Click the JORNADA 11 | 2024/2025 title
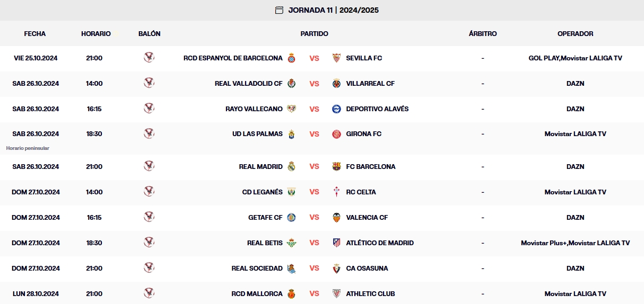The height and width of the screenshot is (304, 644). click(333, 10)
